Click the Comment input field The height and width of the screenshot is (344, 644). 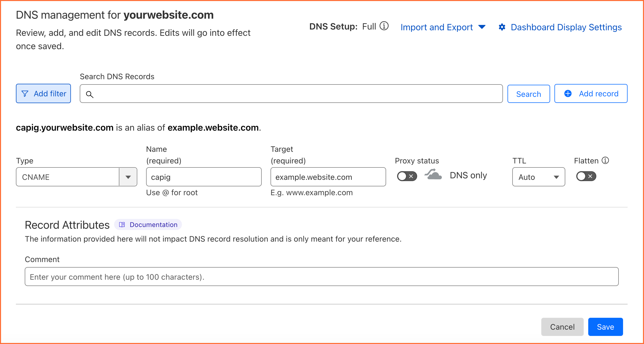[321, 277]
